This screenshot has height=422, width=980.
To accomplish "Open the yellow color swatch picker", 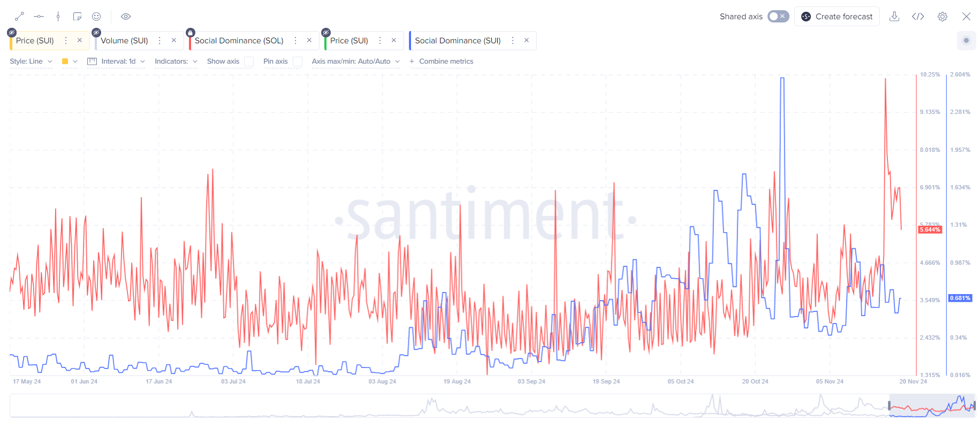I will tap(65, 62).
